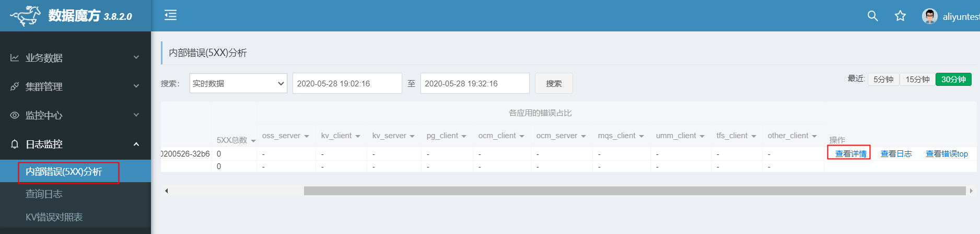
Task: Select 内部错误(5XX)分析 submenu item
Action: point(75,172)
